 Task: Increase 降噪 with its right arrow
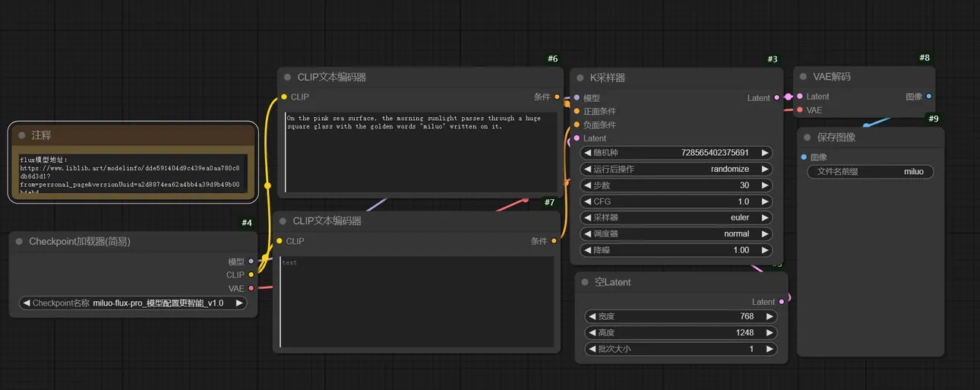pos(765,250)
